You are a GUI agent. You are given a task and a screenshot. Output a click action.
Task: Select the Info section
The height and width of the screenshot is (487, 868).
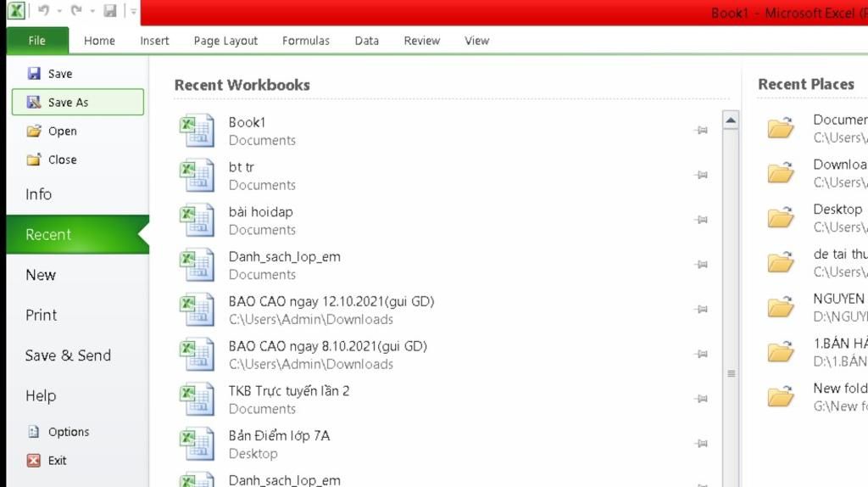point(77,194)
